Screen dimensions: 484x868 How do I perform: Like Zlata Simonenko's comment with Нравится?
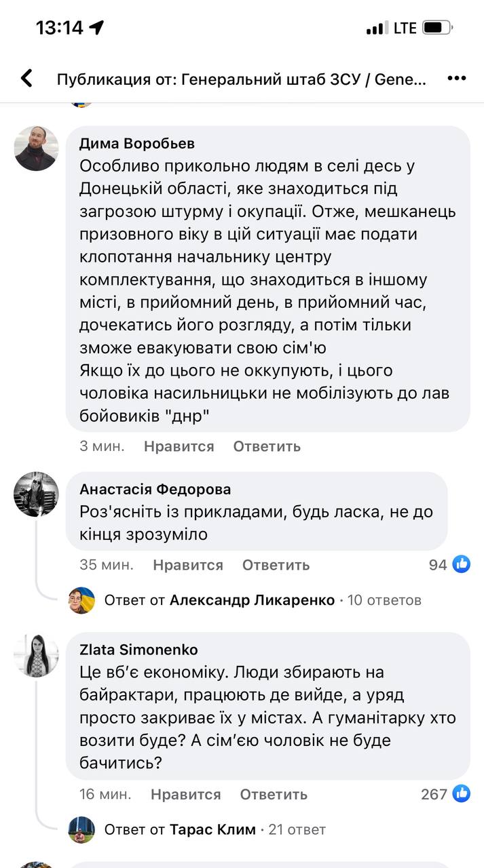pos(185,794)
